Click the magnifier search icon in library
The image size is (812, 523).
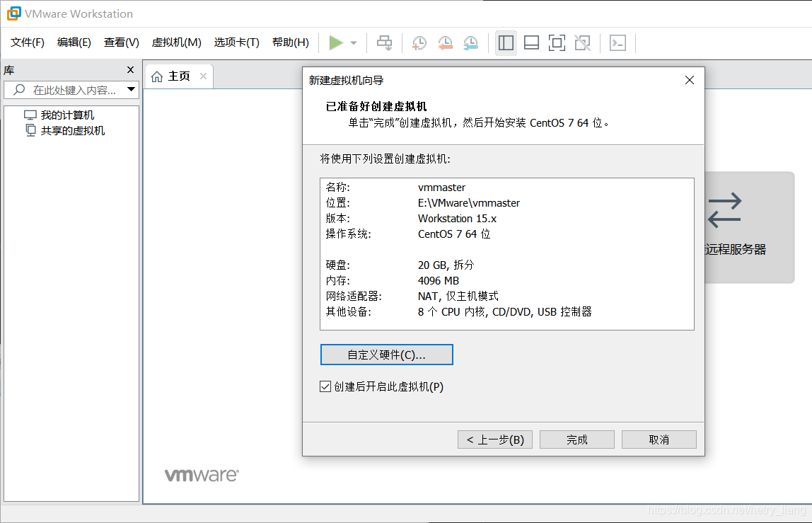(x=19, y=90)
